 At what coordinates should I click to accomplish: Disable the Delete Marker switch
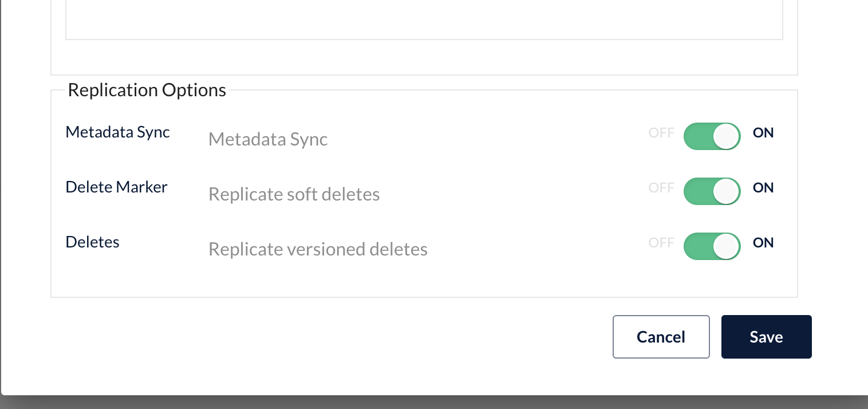[x=712, y=191]
